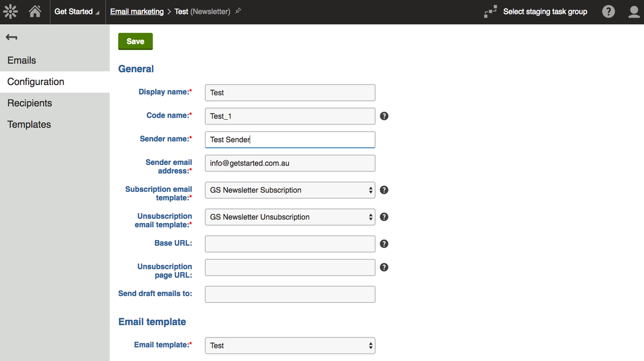Image resolution: width=644 pixels, height=361 pixels.
Task: Open the user profile icon
Action: click(x=634, y=11)
